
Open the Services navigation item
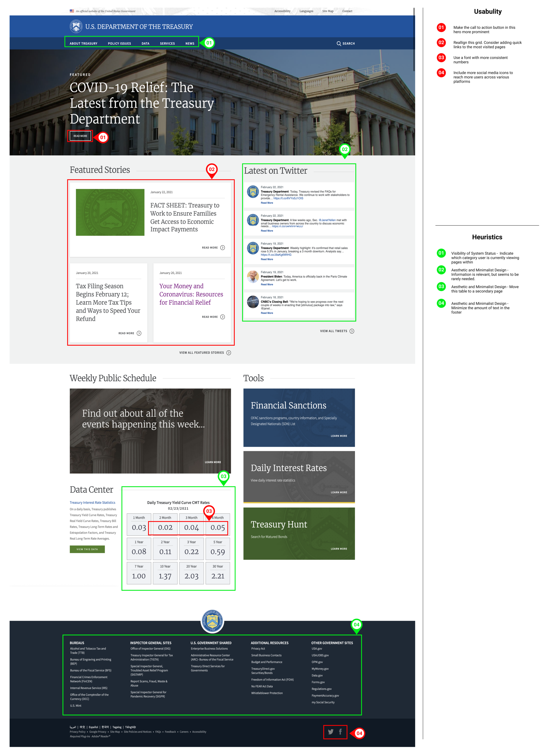(x=167, y=44)
